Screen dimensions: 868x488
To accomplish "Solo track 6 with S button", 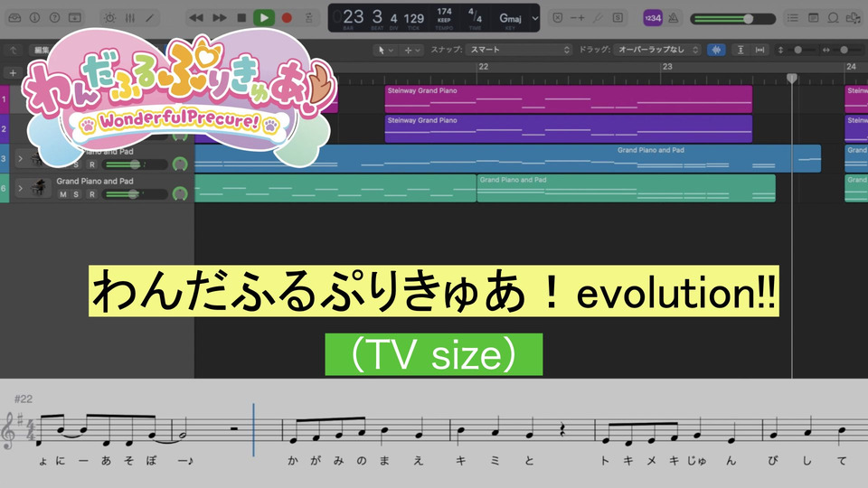I will [x=76, y=194].
